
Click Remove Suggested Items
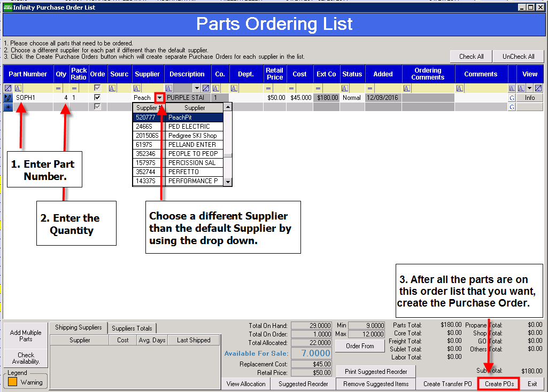click(376, 384)
